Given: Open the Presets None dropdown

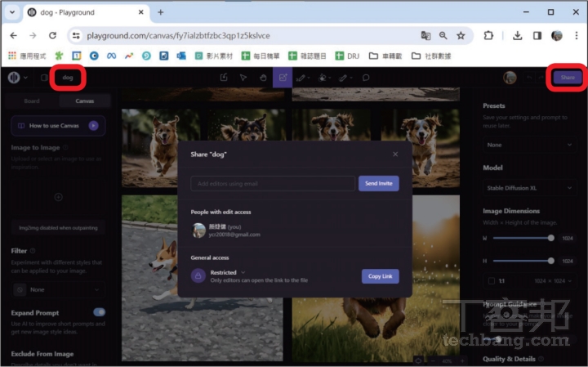Looking at the screenshot, I should tap(529, 145).
